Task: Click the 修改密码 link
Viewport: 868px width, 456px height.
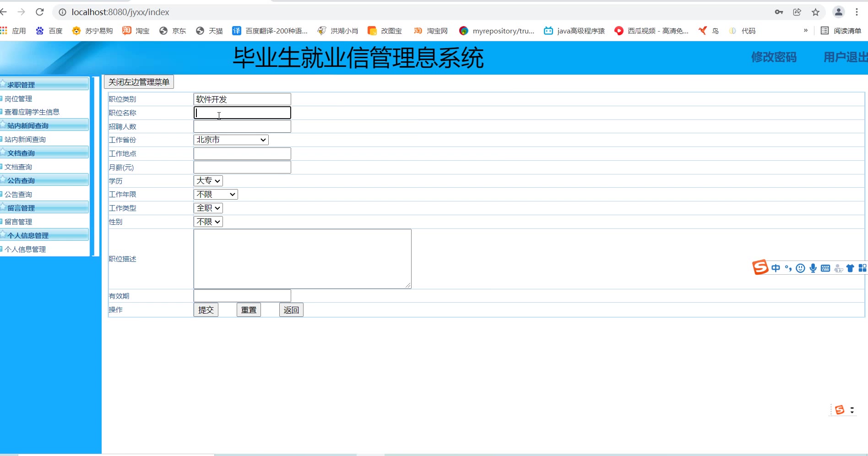Action: pos(774,57)
